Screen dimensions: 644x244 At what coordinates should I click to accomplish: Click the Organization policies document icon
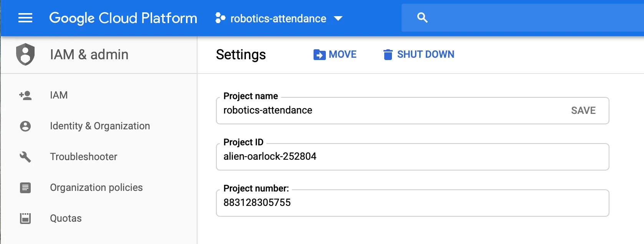pos(25,188)
